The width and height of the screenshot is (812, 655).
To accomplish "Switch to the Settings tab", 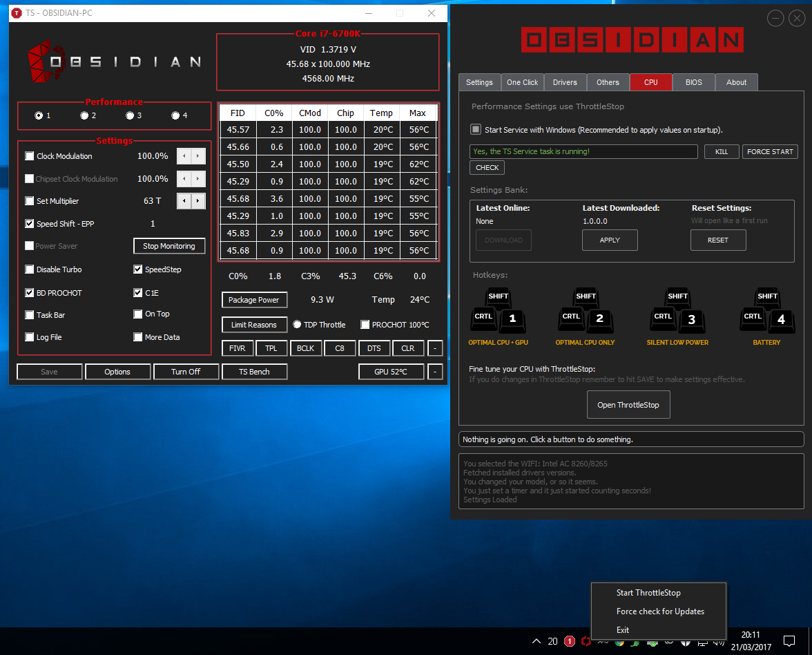I will click(479, 82).
